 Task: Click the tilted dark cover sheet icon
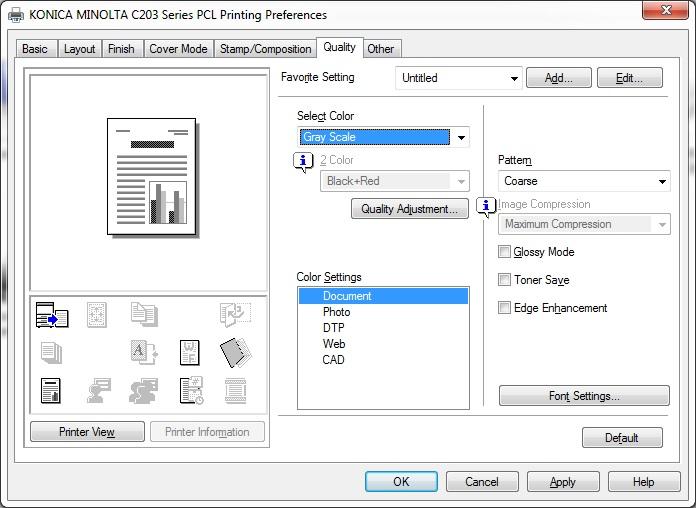tap(236, 353)
